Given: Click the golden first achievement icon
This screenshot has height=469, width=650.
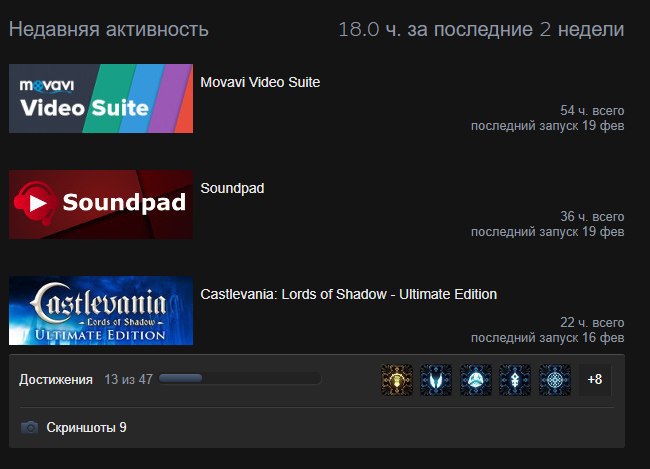Looking at the screenshot, I should 397,379.
